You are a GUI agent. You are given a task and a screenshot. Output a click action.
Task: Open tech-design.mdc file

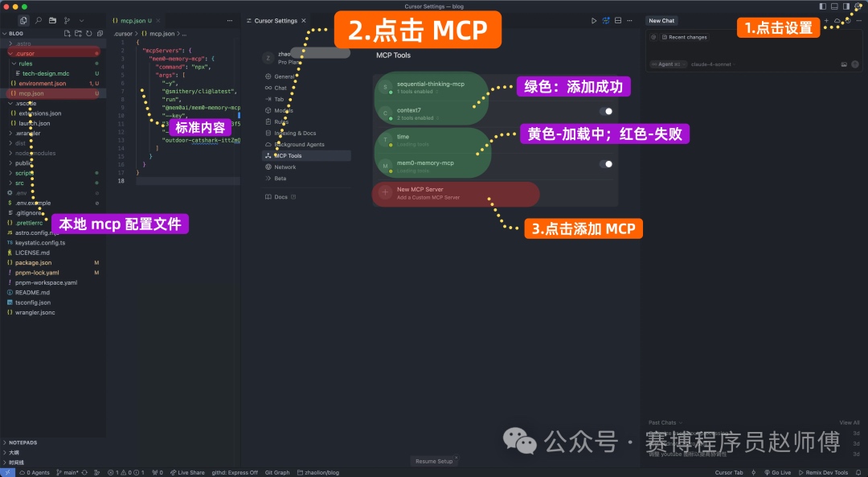pyautogui.click(x=45, y=73)
